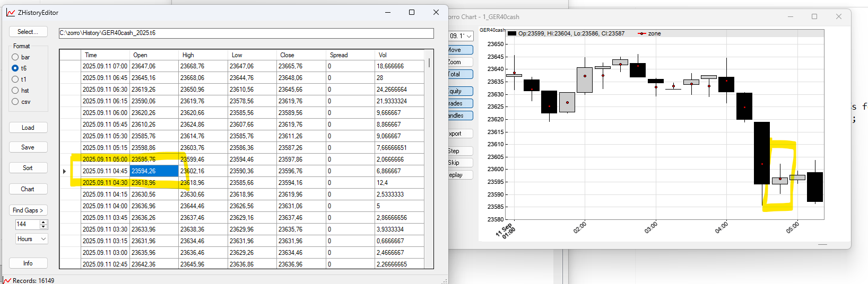Increase the 144 gap value with up arrow
The image size is (868, 284).
tap(44, 222)
